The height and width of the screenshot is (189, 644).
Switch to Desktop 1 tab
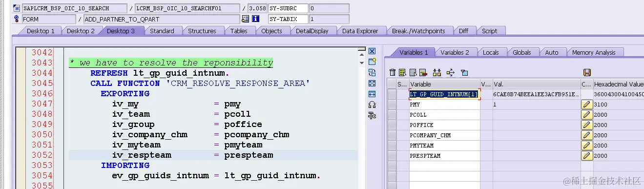tap(40, 31)
